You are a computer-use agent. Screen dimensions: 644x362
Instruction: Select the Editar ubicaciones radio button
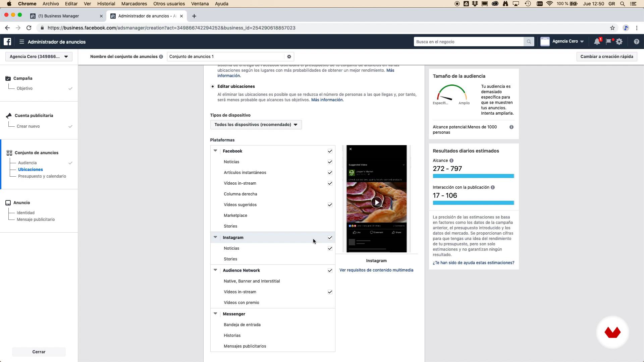[213, 86]
